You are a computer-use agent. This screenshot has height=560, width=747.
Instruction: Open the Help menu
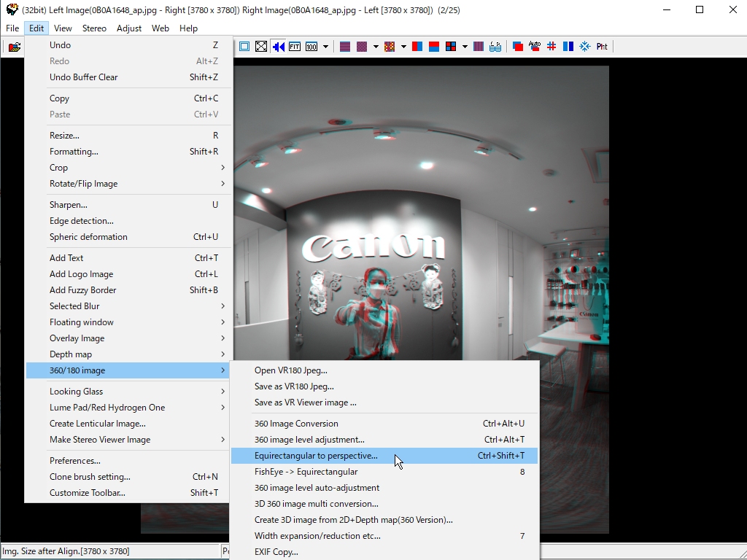click(189, 28)
